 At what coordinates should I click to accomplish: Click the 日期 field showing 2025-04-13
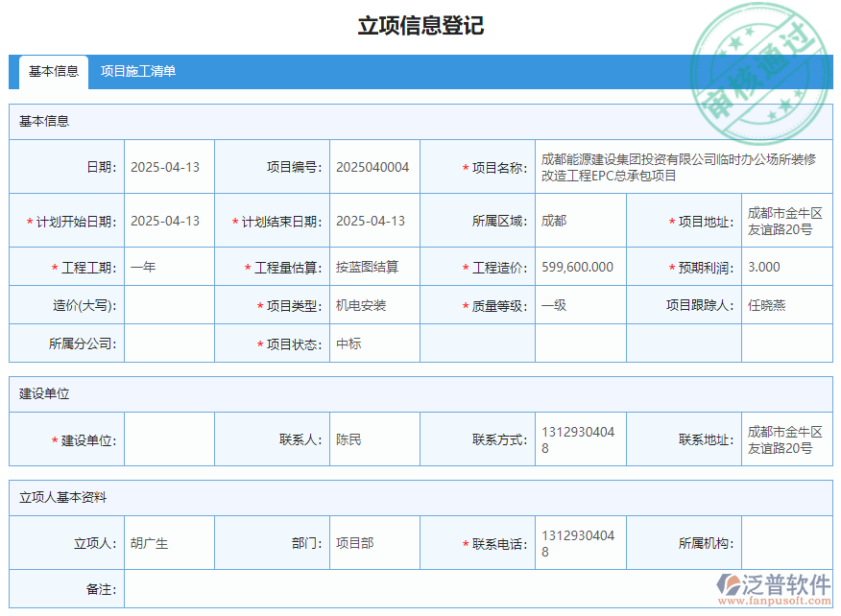pyautogui.click(x=169, y=166)
